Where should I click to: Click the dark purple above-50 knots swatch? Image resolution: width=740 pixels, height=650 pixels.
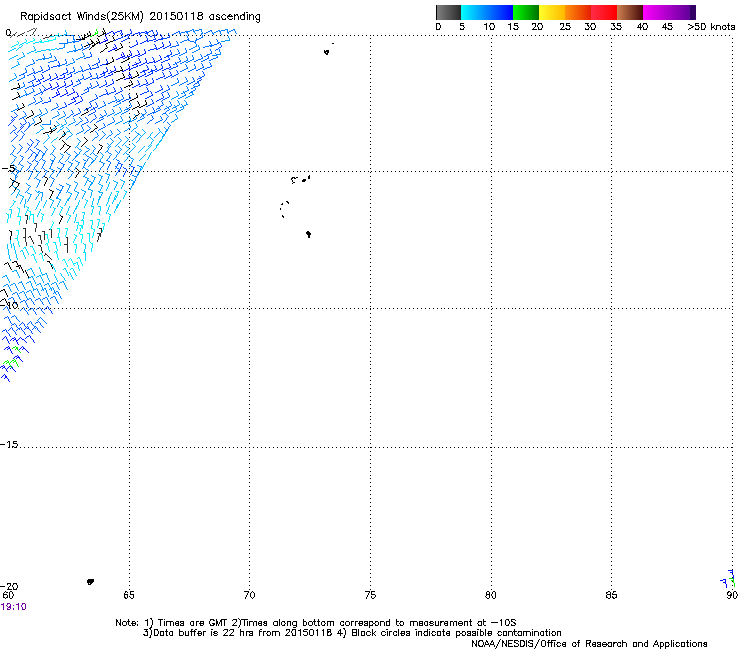692,12
